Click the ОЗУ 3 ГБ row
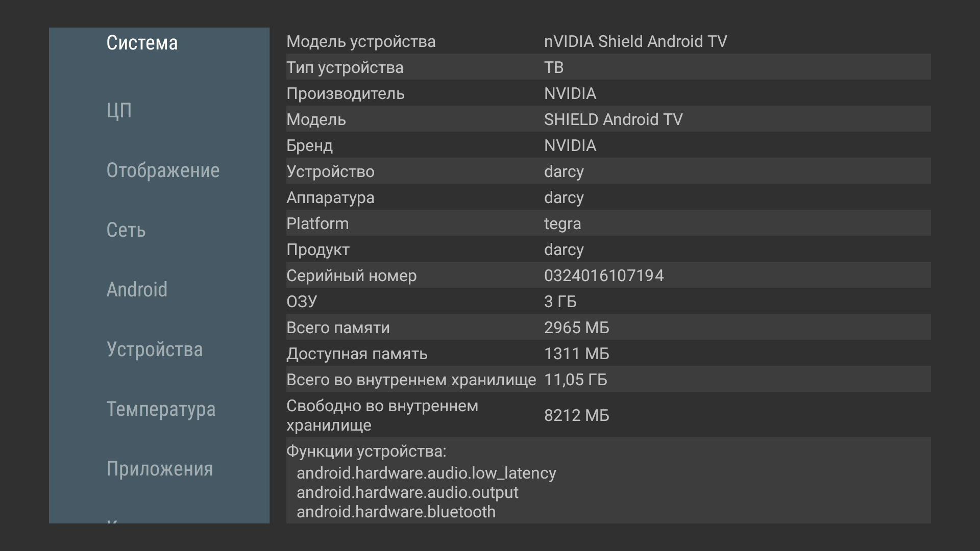 607,302
